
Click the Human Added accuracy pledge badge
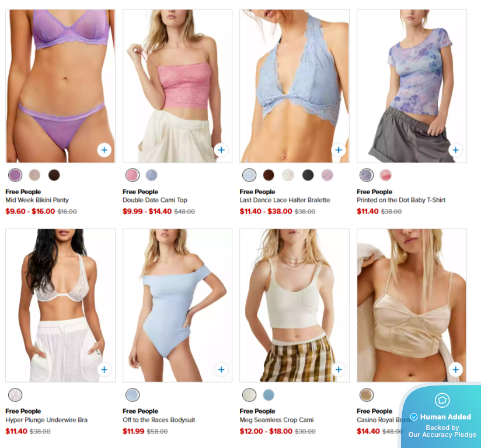click(441, 416)
